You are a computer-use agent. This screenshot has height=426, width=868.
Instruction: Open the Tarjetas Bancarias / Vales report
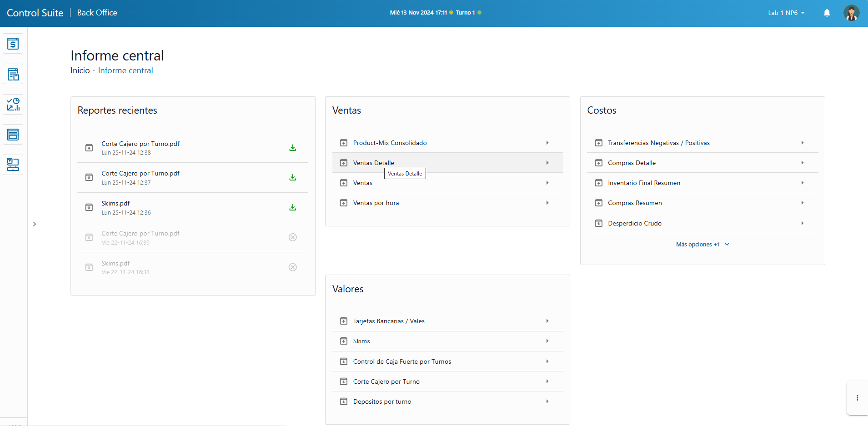389,321
